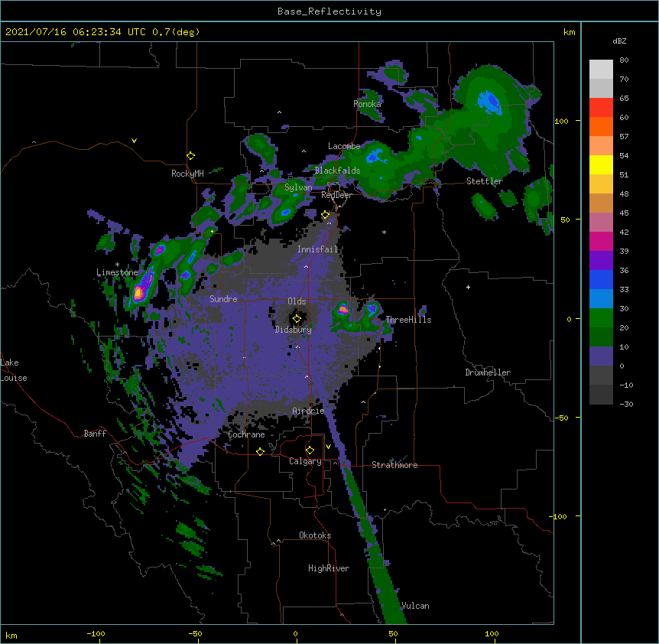Click the Innisfail label

318,249
